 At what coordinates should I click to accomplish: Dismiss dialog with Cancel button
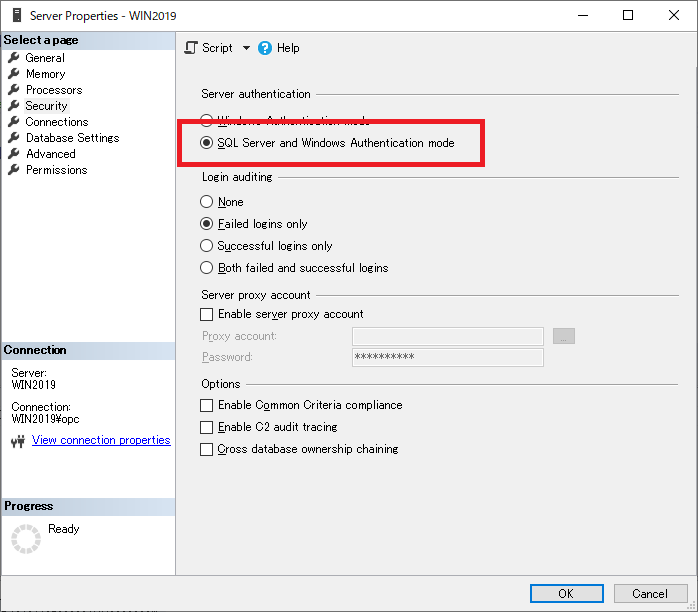650,593
